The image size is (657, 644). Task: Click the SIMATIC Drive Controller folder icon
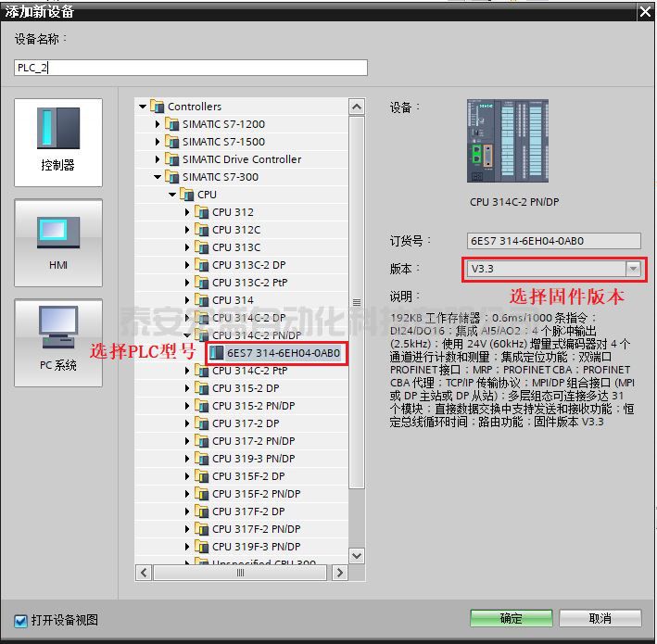[172, 159]
